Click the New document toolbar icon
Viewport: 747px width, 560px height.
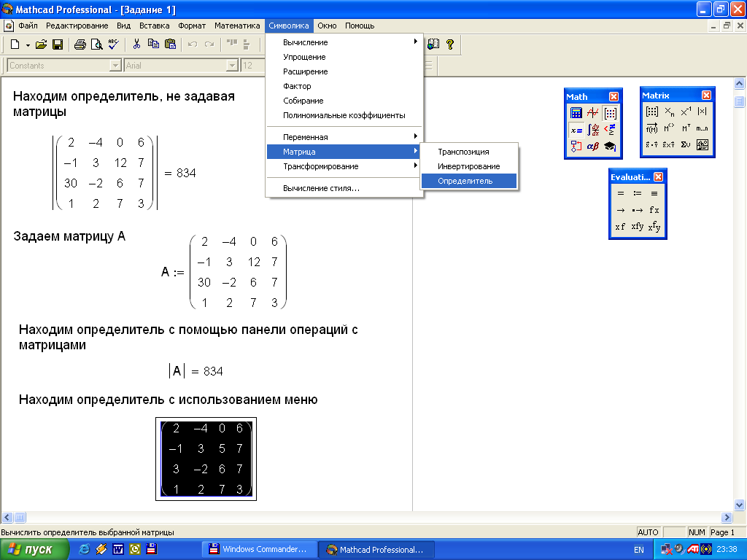[x=15, y=44]
